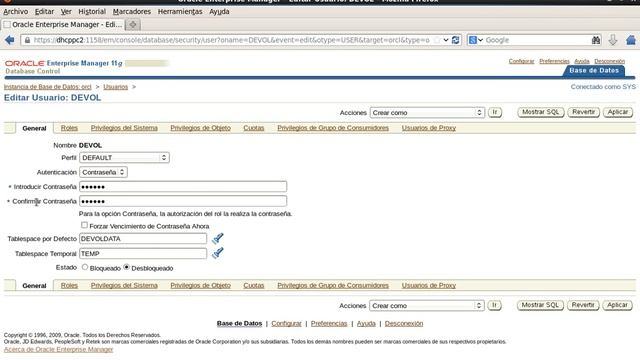This screenshot has width=640, height=360.
Task: Click the footer Preferencias link
Action: coord(329,323)
